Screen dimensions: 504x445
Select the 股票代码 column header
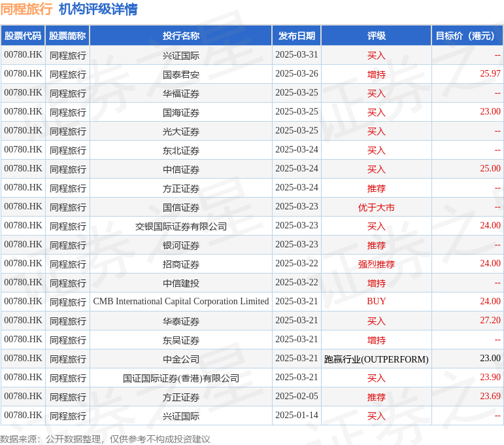(23, 36)
